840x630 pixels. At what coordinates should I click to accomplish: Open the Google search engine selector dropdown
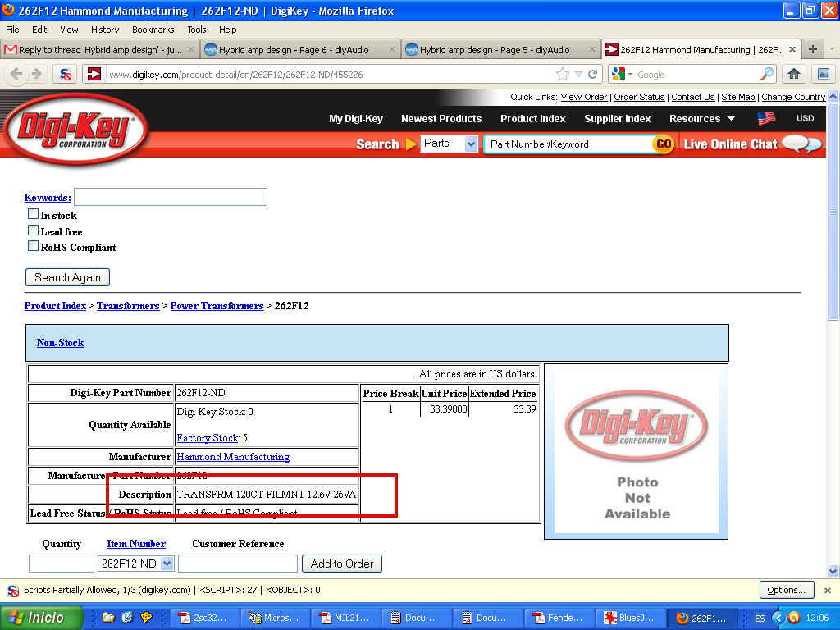[x=622, y=74]
